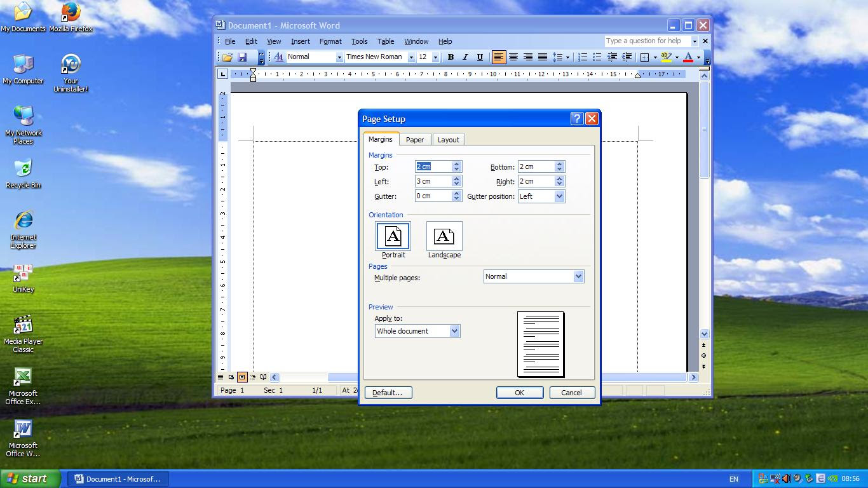This screenshot has height=488, width=868.
Task: Switch to Outline view icon
Action: click(253, 377)
